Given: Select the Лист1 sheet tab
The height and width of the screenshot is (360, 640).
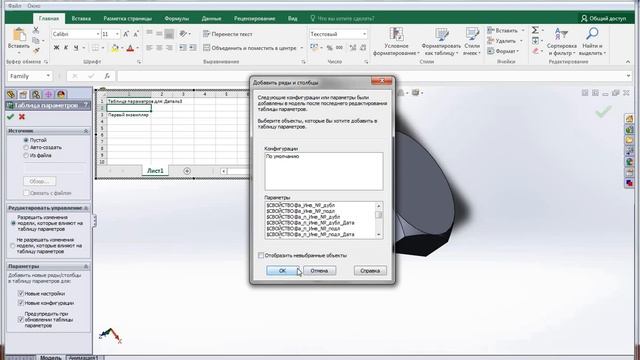Looking at the screenshot, I should click(x=155, y=171).
